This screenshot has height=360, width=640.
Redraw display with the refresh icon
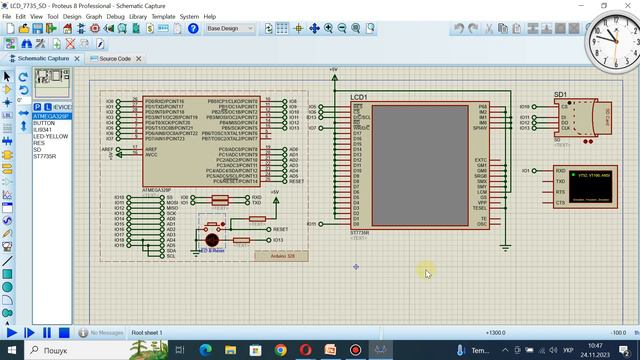pos(268,29)
